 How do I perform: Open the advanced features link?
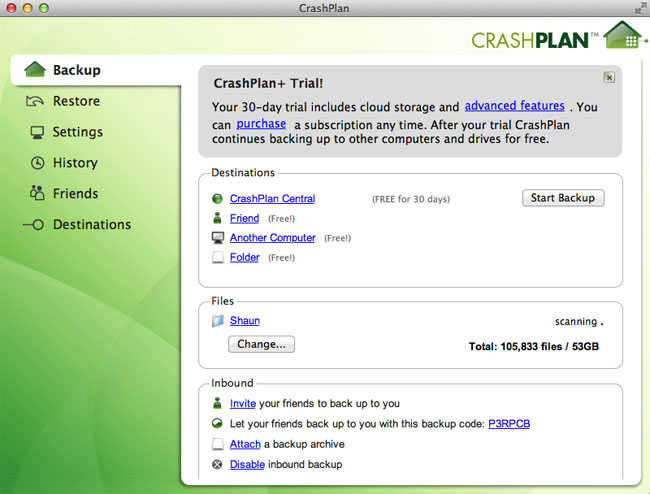(514, 106)
